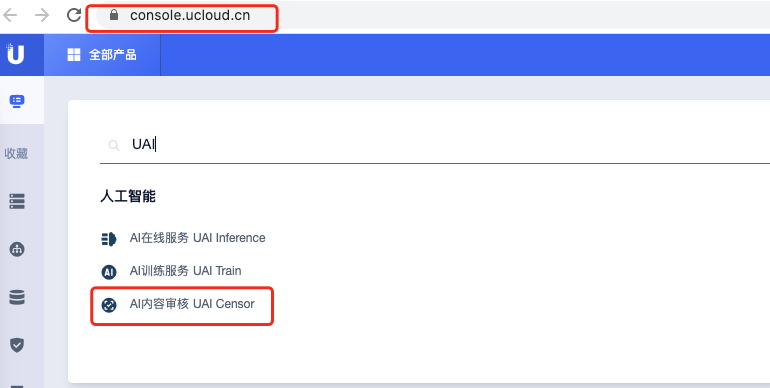Select the security shield sidebar icon

[x=17, y=345]
